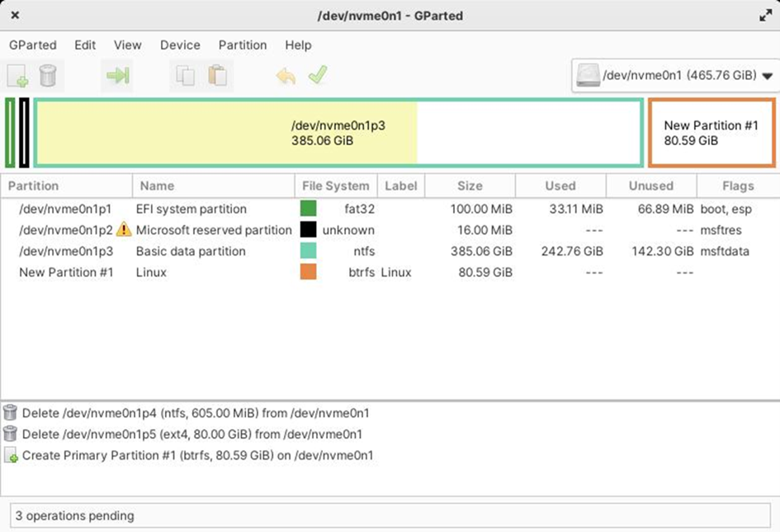This screenshot has height=532, width=780.
Task: Open the /dev/nvme0n1 device selector dropdown
Action: pyautogui.click(x=674, y=75)
